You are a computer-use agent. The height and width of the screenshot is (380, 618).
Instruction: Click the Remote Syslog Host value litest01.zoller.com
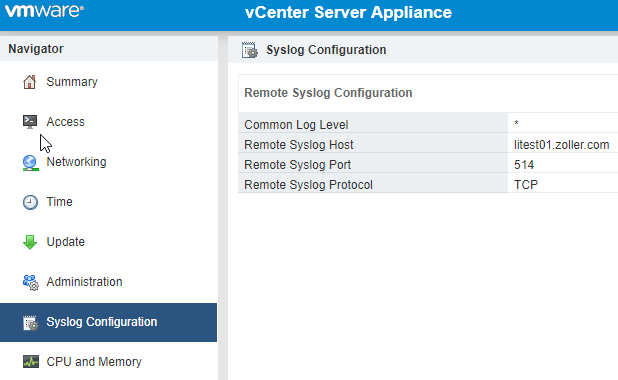[561, 145]
